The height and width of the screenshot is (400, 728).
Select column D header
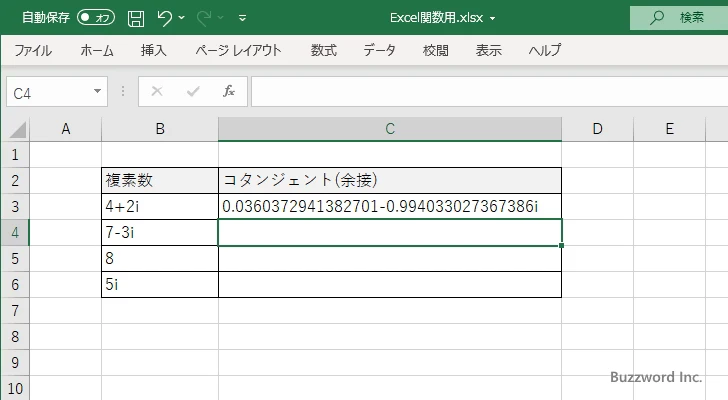coord(598,129)
